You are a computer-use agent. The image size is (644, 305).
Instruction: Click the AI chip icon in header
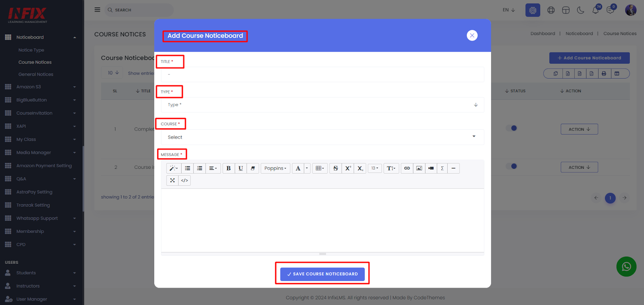tap(533, 10)
